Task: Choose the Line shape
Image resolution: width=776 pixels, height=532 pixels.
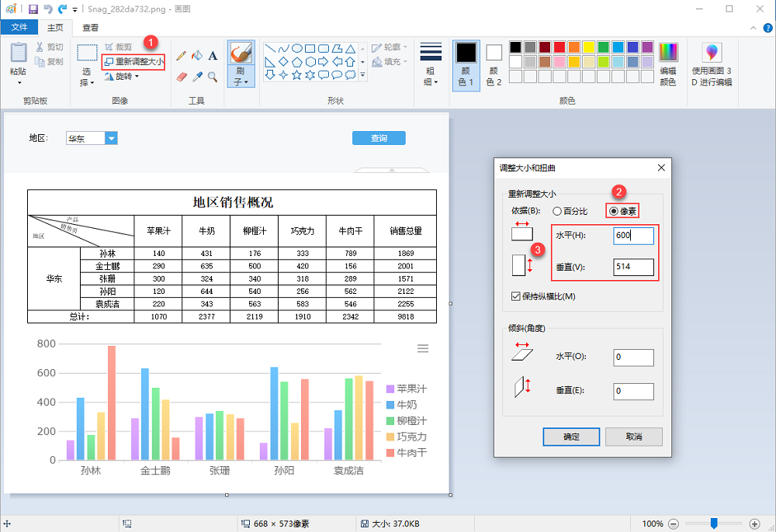Action: (270, 48)
